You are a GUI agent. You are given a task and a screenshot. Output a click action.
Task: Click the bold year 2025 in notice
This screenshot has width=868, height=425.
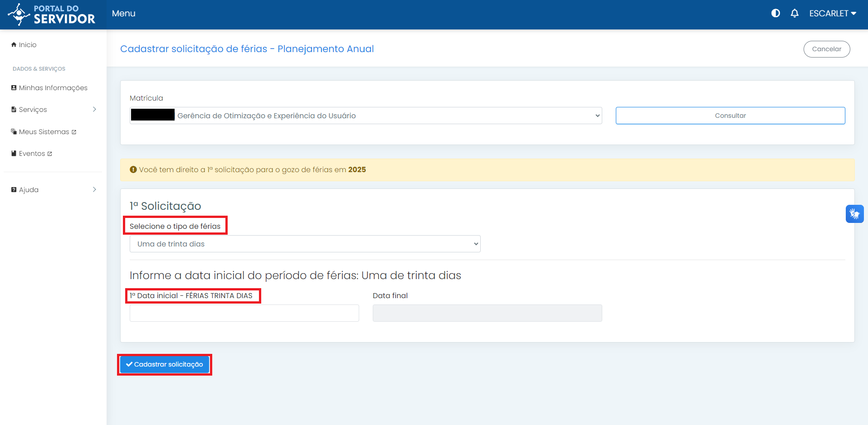pos(357,169)
